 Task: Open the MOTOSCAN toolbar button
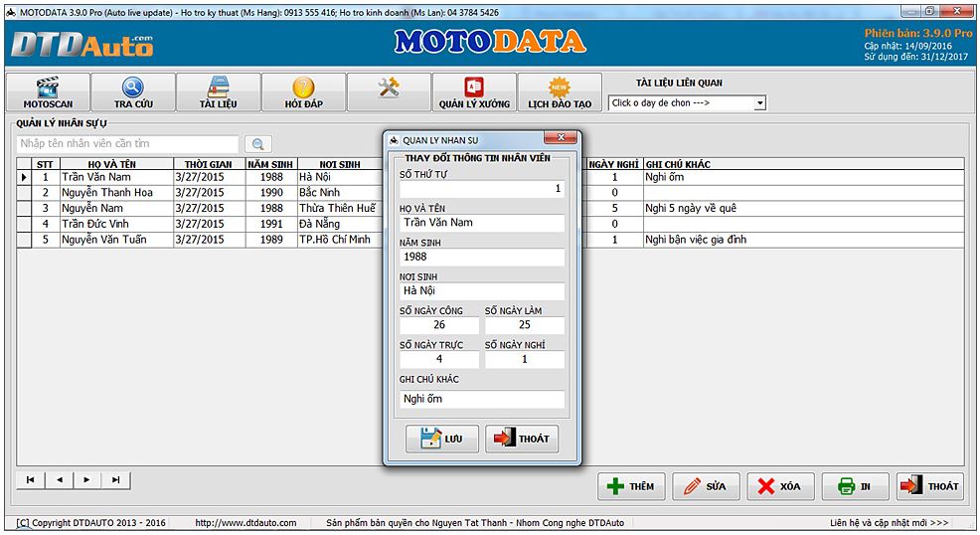tap(48, 91)
